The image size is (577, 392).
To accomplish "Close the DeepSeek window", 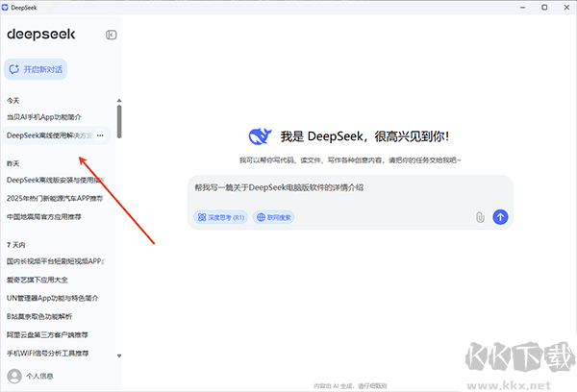I will [566, 8].
